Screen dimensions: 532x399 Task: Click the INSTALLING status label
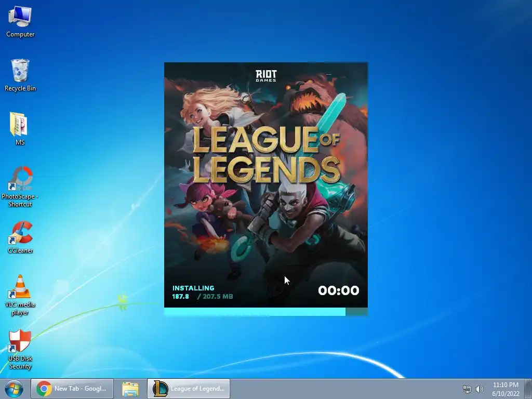(x=193, y=288)
